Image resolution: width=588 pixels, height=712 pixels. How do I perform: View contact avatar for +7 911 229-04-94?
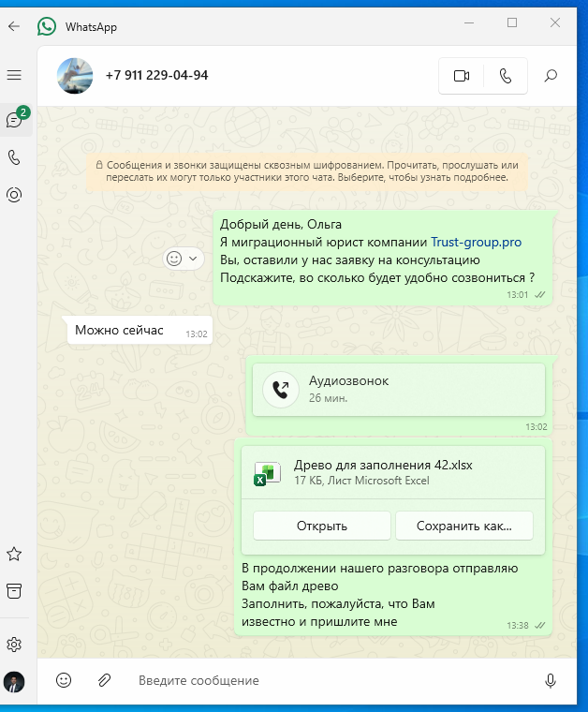(x=75, y=76)
